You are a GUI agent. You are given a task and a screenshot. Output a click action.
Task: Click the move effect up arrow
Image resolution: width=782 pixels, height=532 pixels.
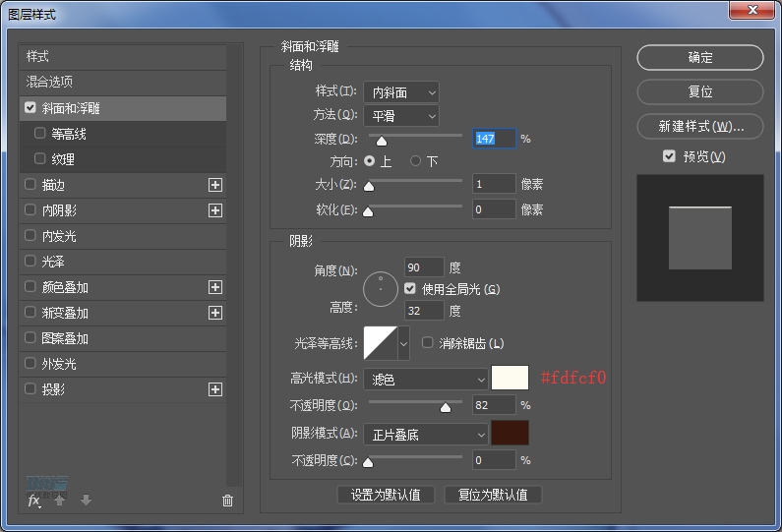[x=60, y=501]
